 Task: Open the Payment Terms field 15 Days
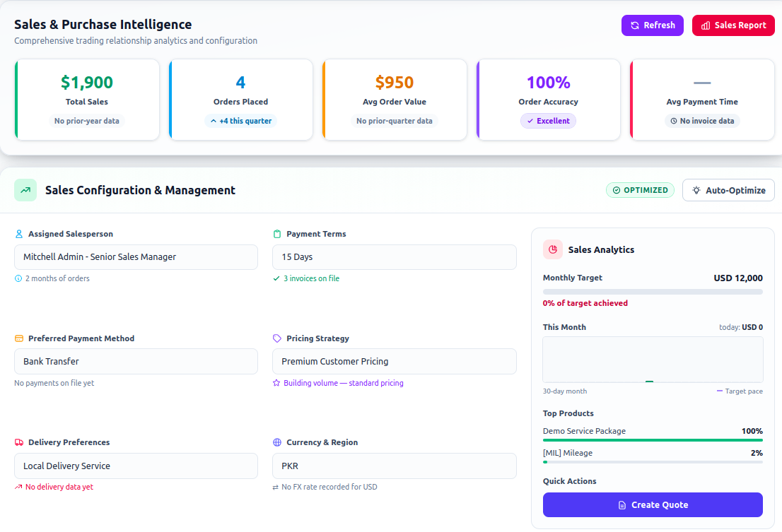coord(395,257)
